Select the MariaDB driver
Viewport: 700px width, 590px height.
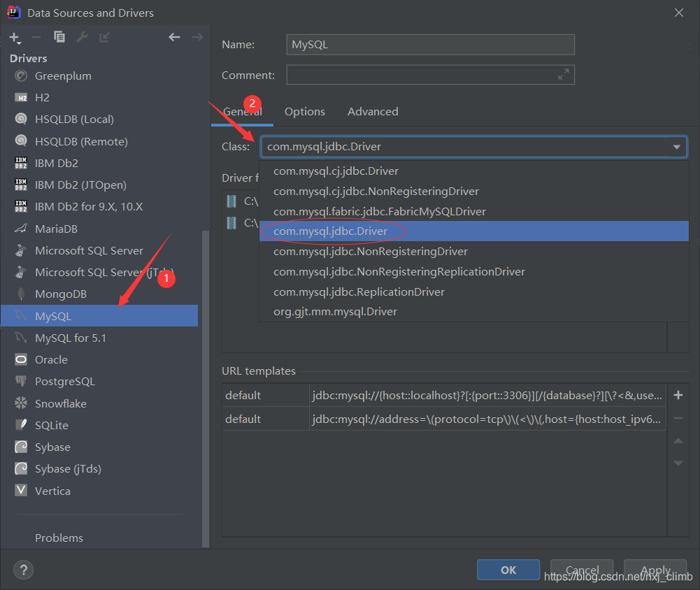(x=99, y=229)
